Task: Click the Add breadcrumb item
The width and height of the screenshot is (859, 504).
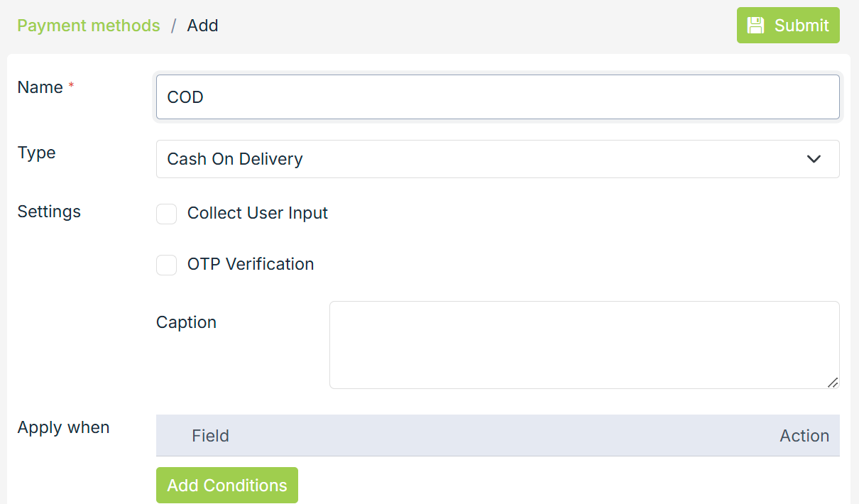Action: (x=202, y=26)
